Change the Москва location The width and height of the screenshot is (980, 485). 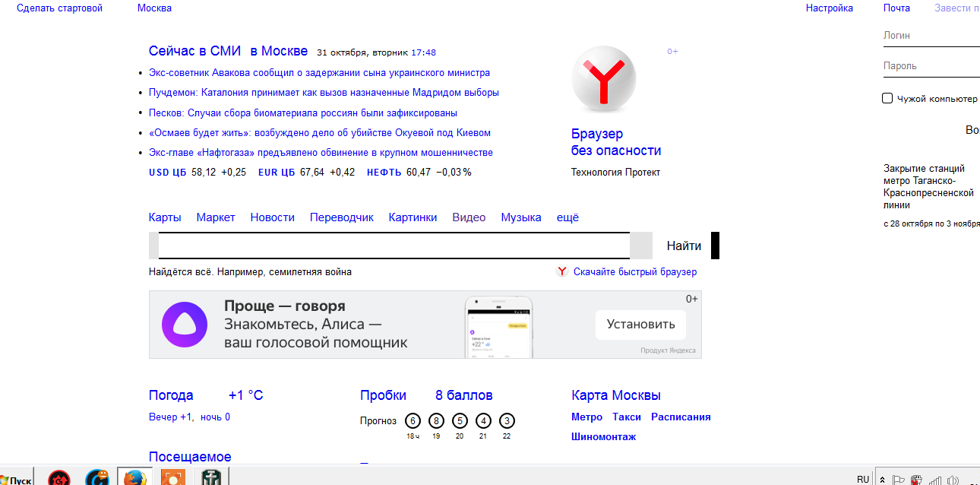point(154,8)
